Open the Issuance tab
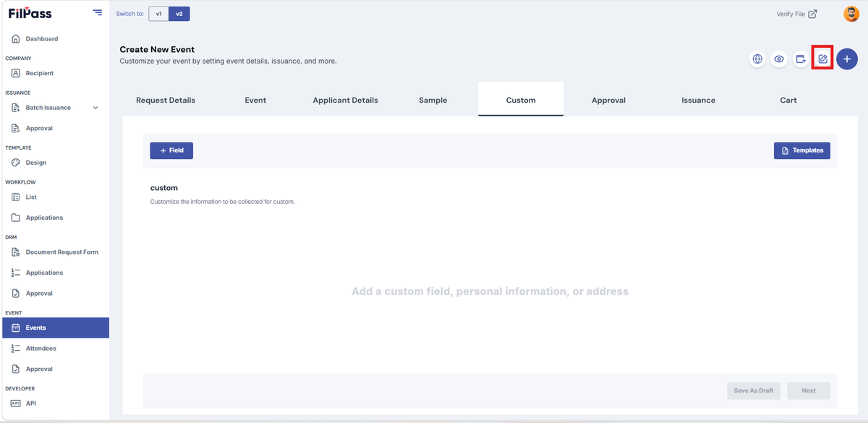This screenshot has height=423, width=868. (698, 100)
